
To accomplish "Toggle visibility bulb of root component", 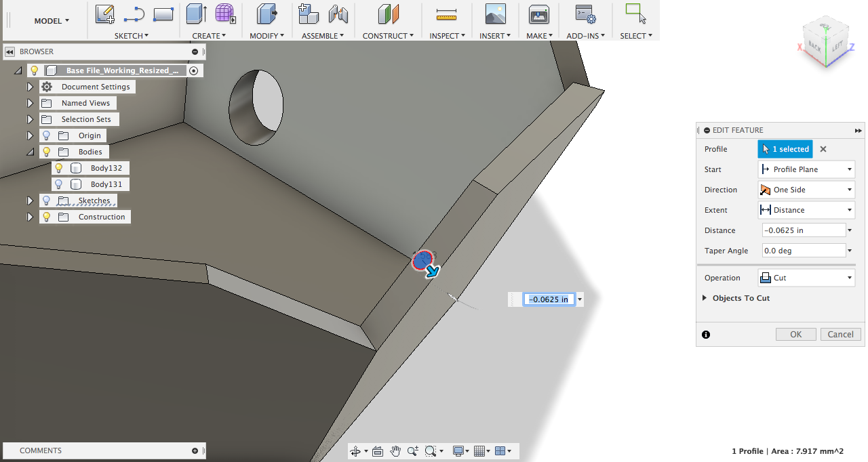I will click(34, 70).
